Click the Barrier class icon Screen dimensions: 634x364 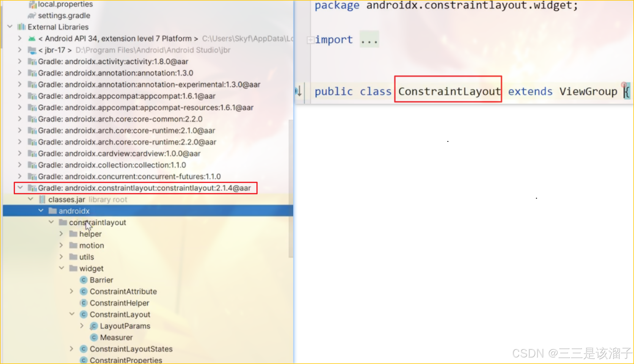pos(84,280)
